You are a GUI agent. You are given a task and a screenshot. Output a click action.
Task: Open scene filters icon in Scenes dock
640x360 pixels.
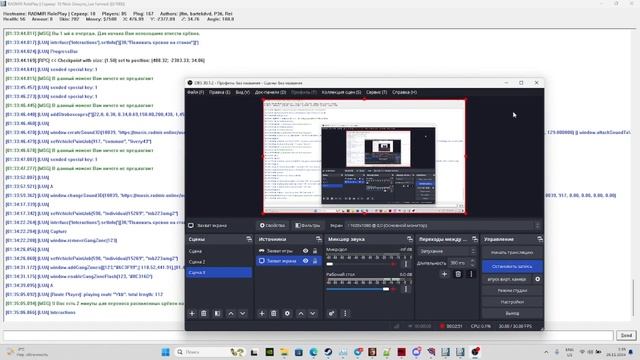[x=218, y=313]
